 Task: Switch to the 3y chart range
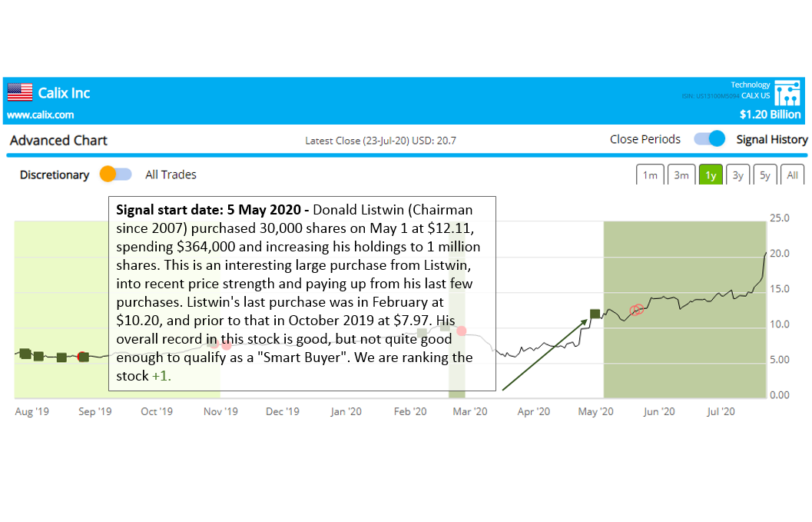tap(737, 175)
